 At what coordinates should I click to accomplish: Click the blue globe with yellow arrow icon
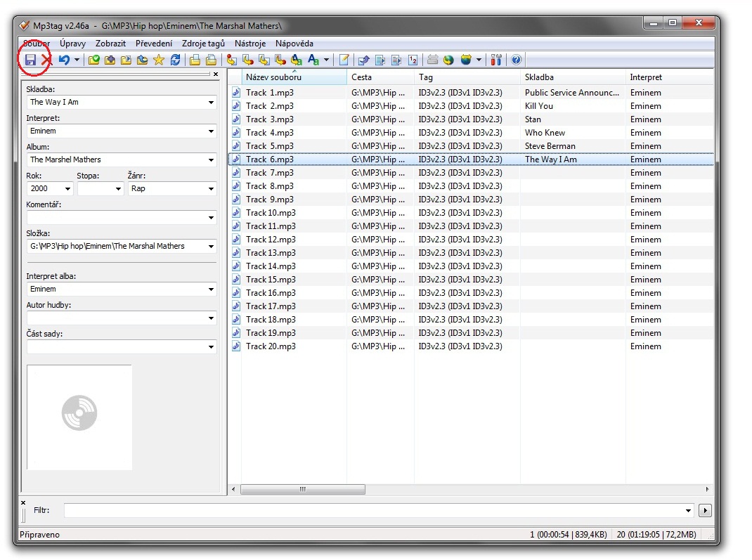466,60
